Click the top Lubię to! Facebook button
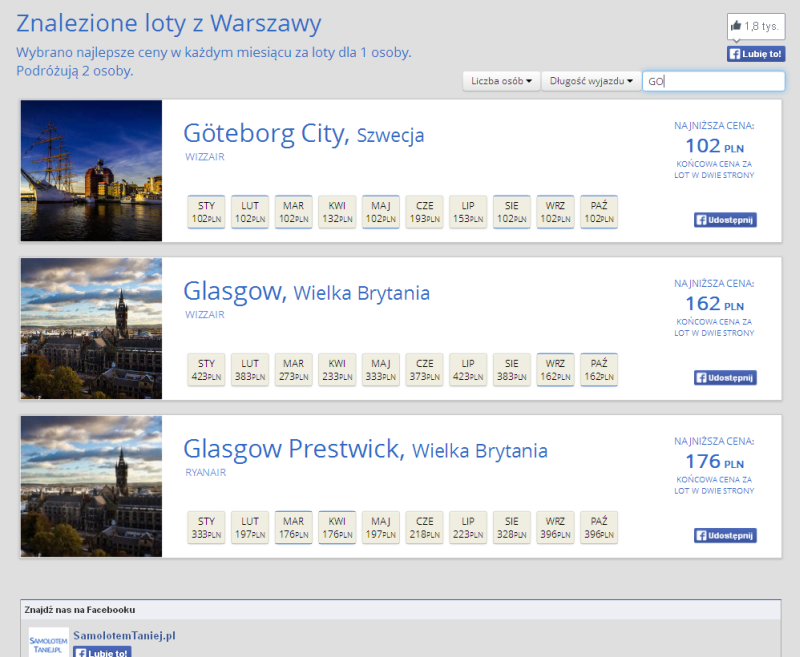The width and height of the screenshot is (800, 657). coord(756,54)
